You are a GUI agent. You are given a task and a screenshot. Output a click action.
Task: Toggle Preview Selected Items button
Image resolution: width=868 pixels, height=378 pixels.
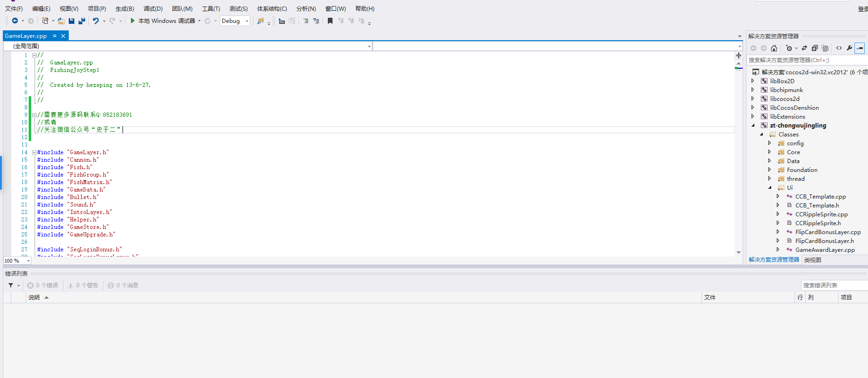(860, 48)
